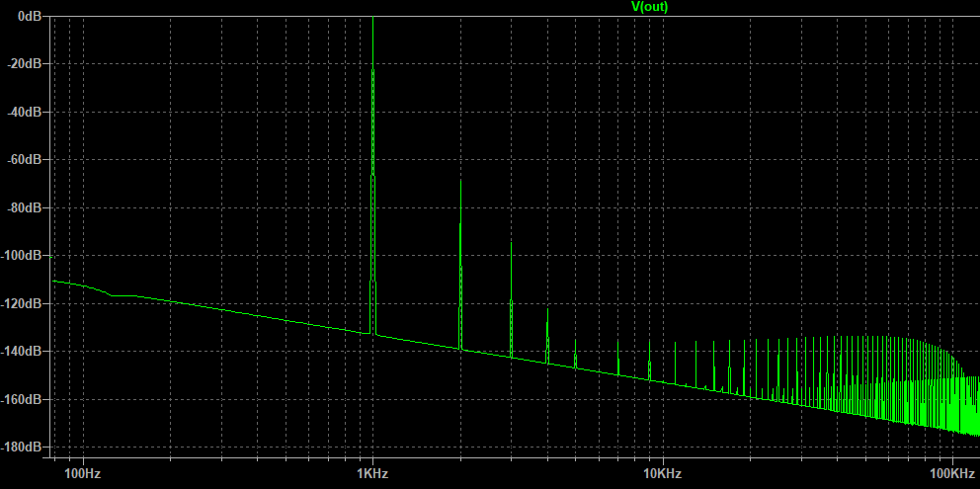Select the -140dB axis label
980x489 pixels.
[x=22, y=351]
